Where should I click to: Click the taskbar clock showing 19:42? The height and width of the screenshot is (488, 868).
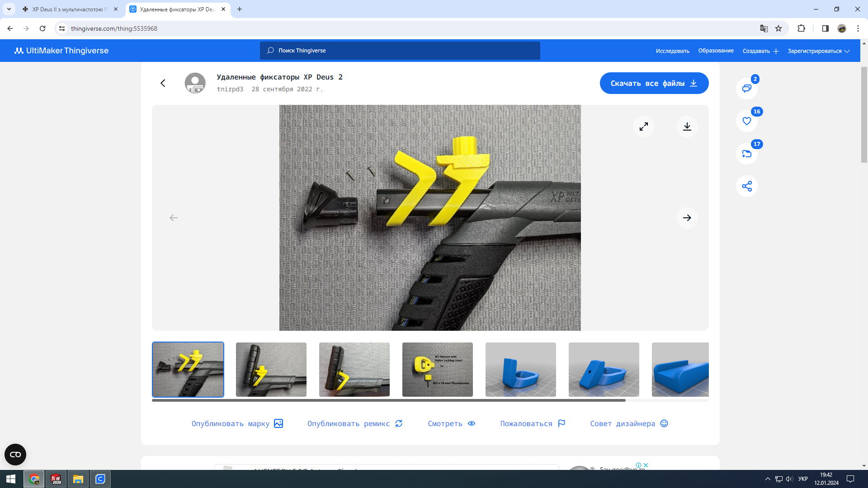click(x=826, y=479)
